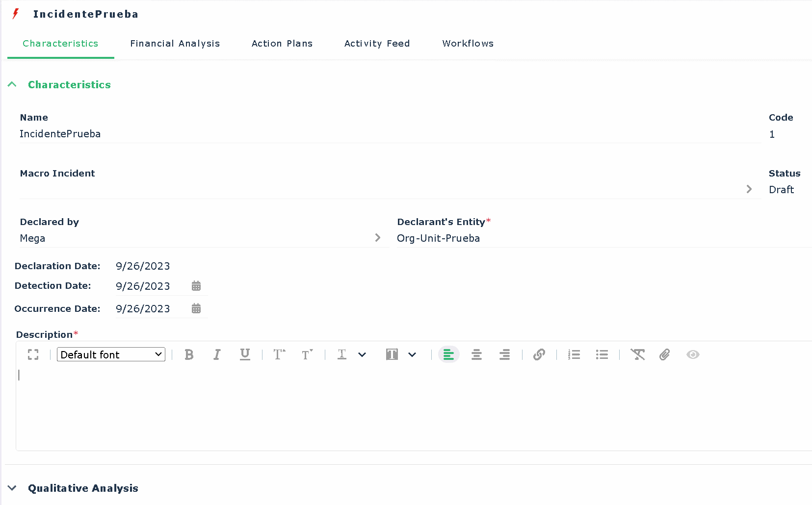Click the text color icon
Screen dimensions: 812x505
tap(342, 354)
